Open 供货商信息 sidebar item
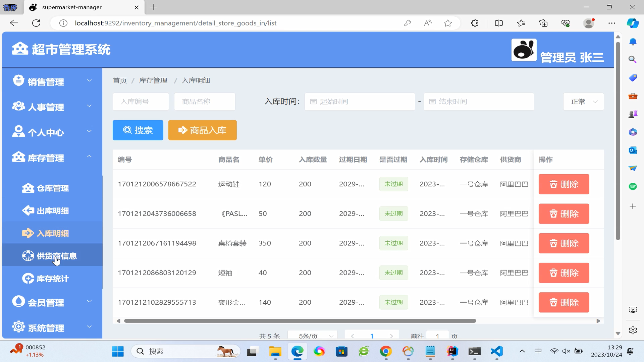This screenshot has width=644, height=362. (56, 256)
